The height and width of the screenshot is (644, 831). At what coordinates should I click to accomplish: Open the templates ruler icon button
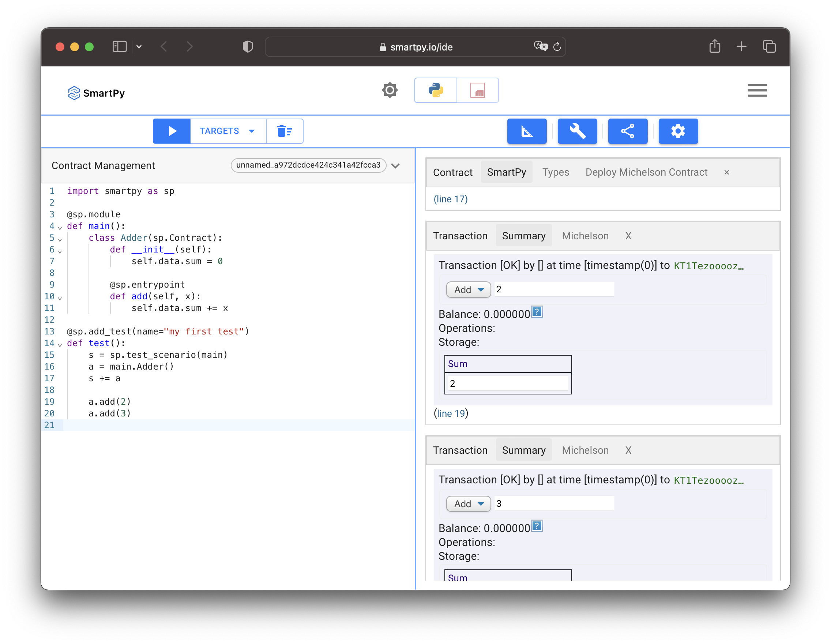(x=527, y=131)
